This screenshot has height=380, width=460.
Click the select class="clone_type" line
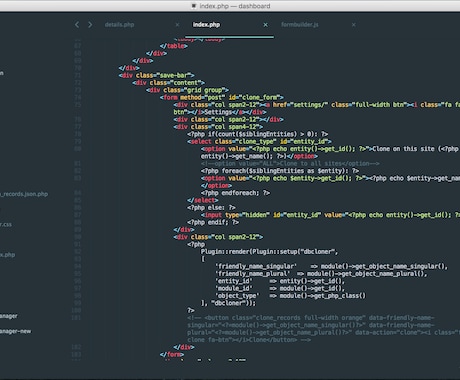pos(259,141)
